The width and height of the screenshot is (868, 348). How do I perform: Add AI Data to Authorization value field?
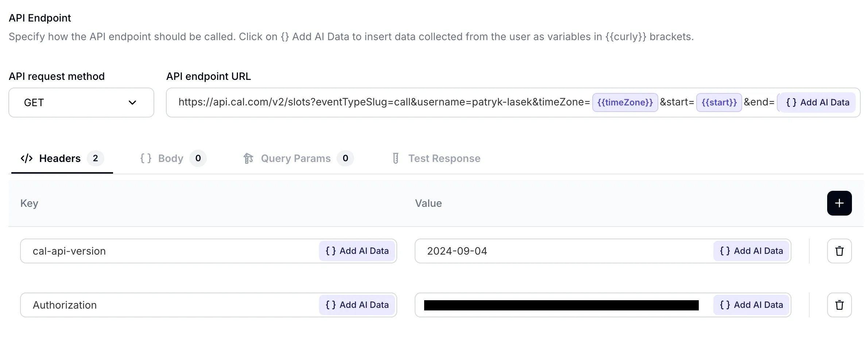click(751, 305)
